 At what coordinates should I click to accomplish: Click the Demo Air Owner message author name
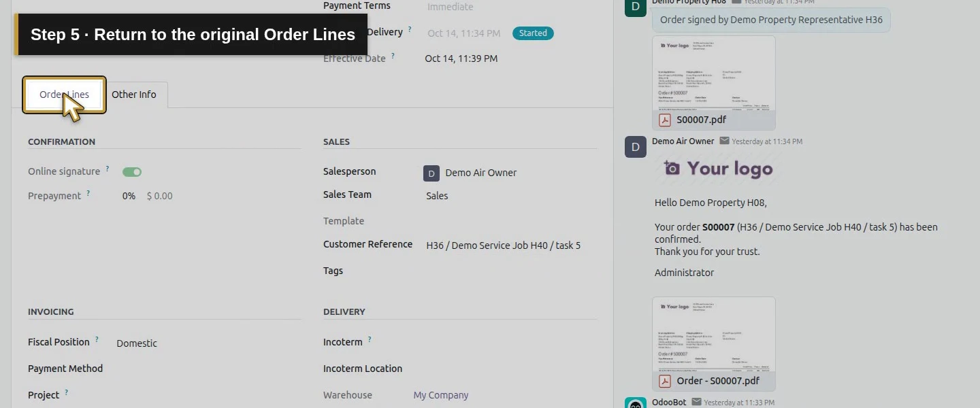[x=683, y=141]
